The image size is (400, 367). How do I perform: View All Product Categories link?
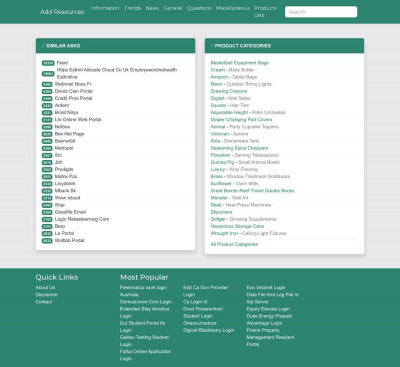234,244
